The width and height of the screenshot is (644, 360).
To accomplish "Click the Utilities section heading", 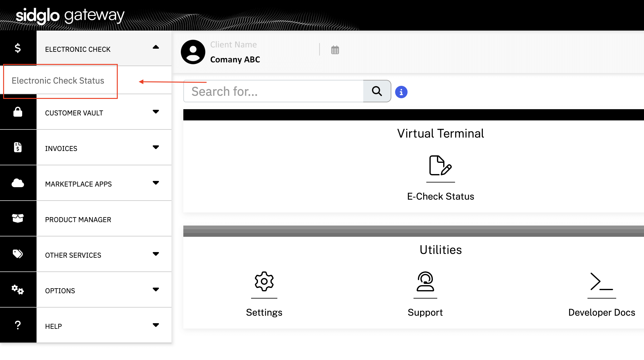I will point(440,250).
